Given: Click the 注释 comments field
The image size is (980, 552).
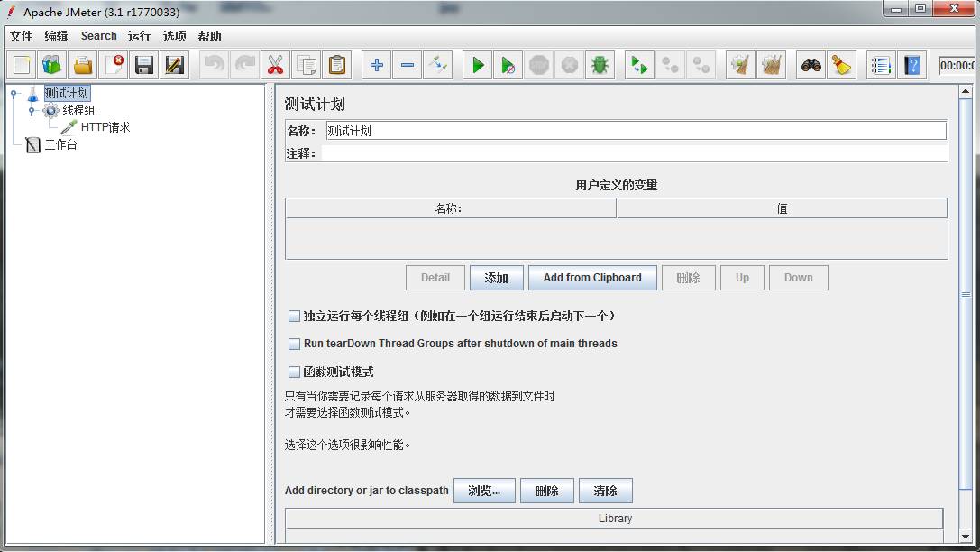Looking at the screenshot, I should click(634, 153).
